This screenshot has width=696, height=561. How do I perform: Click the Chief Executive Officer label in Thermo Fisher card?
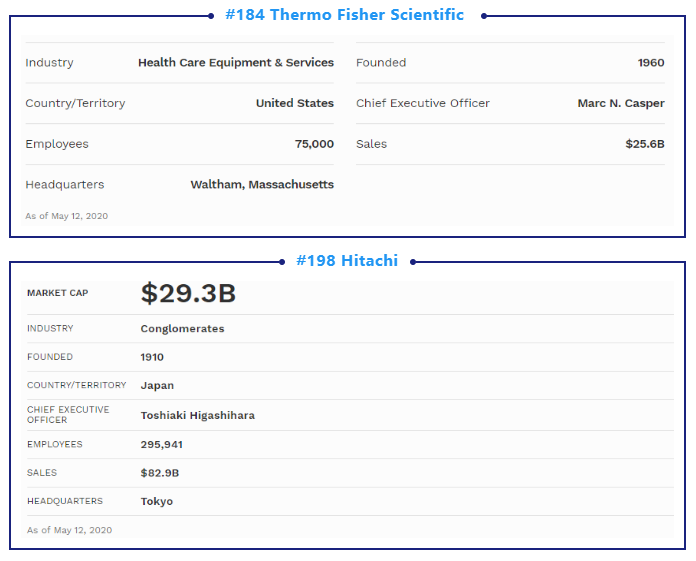coord(423,103)
